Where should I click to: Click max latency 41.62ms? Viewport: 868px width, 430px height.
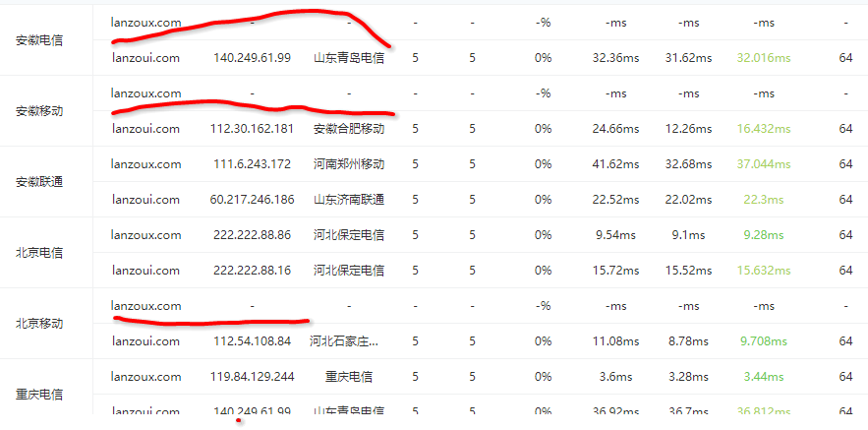(615, 164)
